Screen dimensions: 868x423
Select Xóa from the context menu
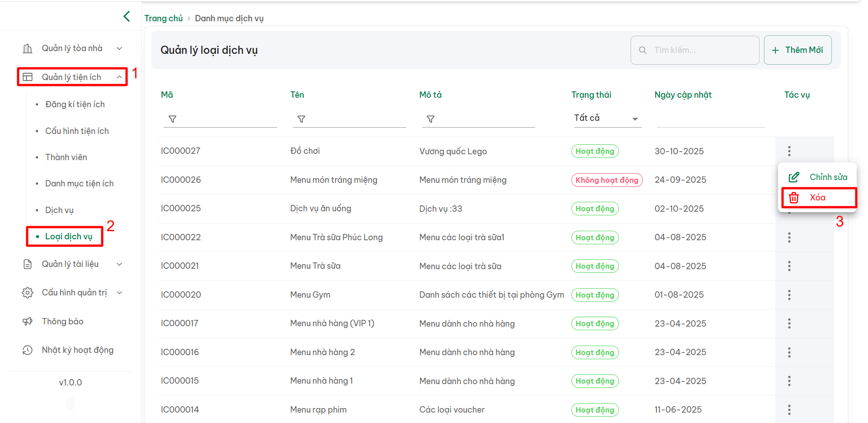coord(817,198)
